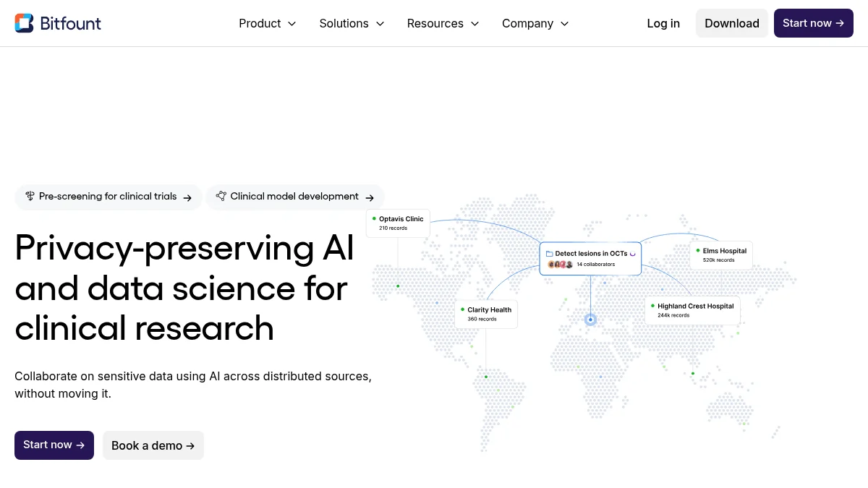Image resolution: width=868 pixels, height=488 pixels.
Task: Expand the Solutions dropdown chevron
Action: [x=380, y=23]
